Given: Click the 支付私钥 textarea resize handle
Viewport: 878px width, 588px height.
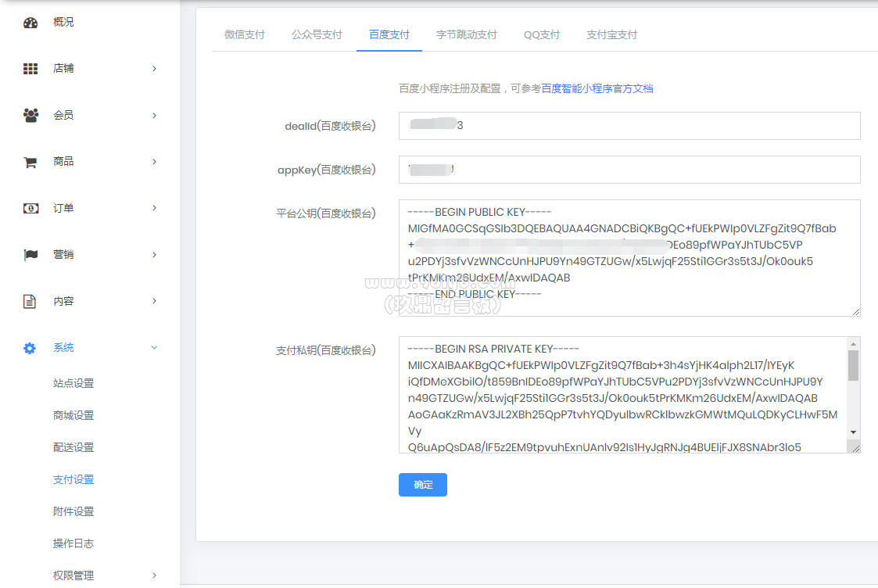Looking at the screenshot, I should (855, 448).
